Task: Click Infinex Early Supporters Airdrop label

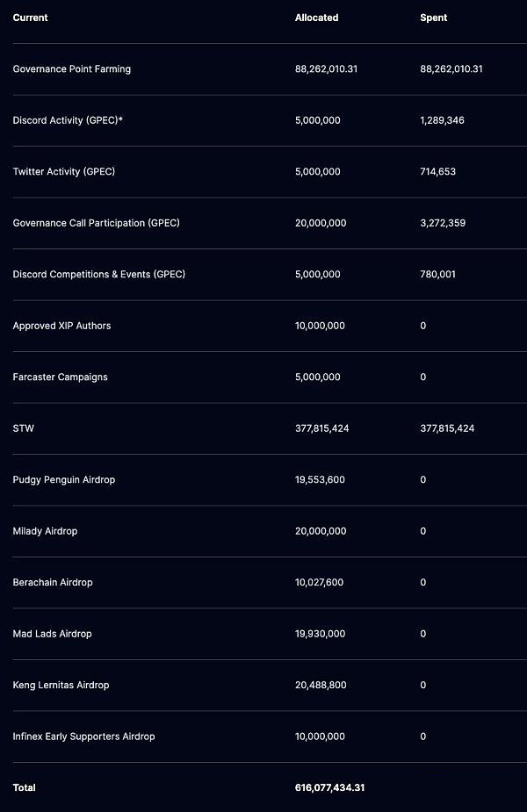Action: pos(84,736)
